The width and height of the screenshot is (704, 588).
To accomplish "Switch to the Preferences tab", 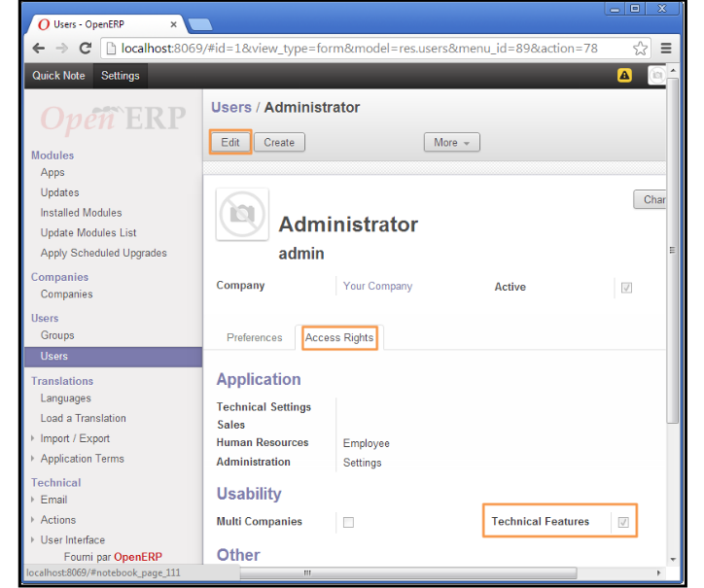I will (x=254, y=337).
